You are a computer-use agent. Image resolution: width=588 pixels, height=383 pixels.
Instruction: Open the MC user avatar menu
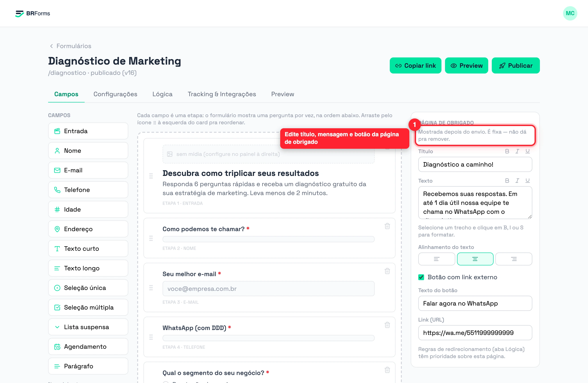click(x=570, y=13)
